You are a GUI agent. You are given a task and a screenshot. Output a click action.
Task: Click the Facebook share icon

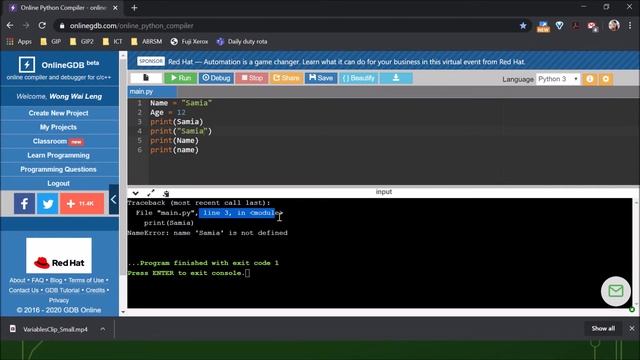(x=24, y=203)
